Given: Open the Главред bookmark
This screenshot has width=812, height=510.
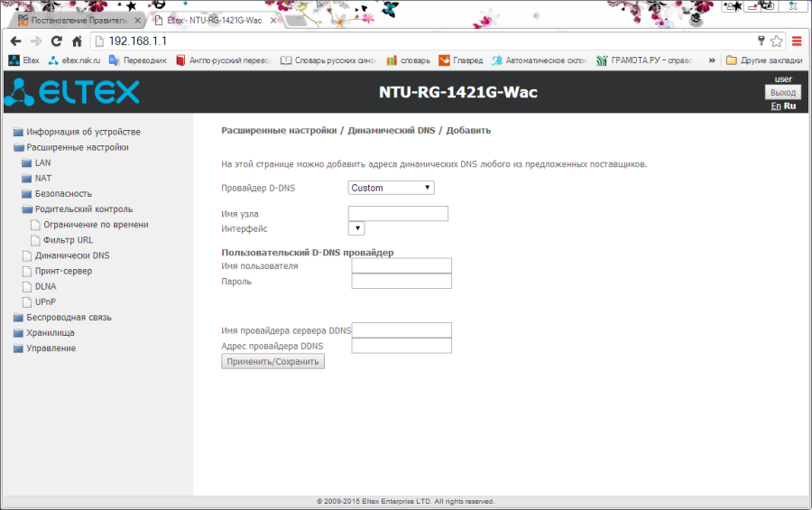Looking at the screenshot, I should pos(461,60).
